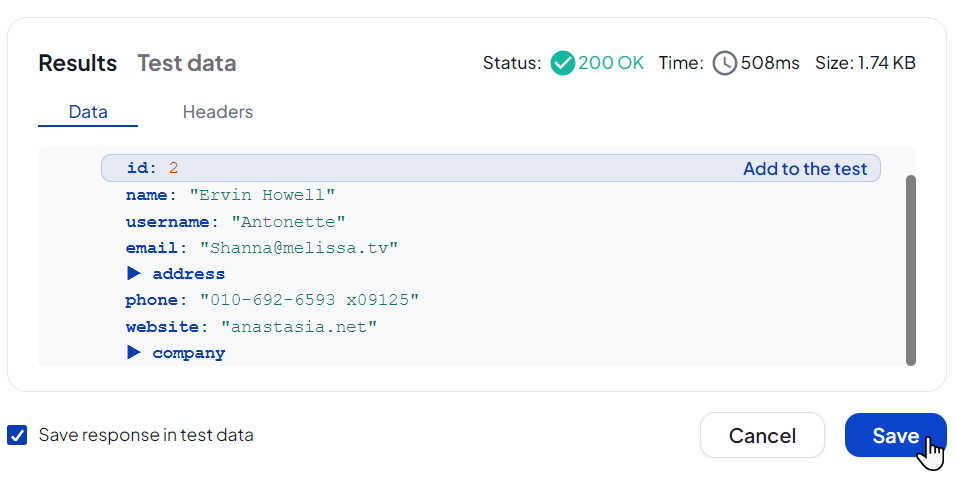Switch to the Headers tab
955x477 pixels.
pyautogui.click(x=217, y=112)
